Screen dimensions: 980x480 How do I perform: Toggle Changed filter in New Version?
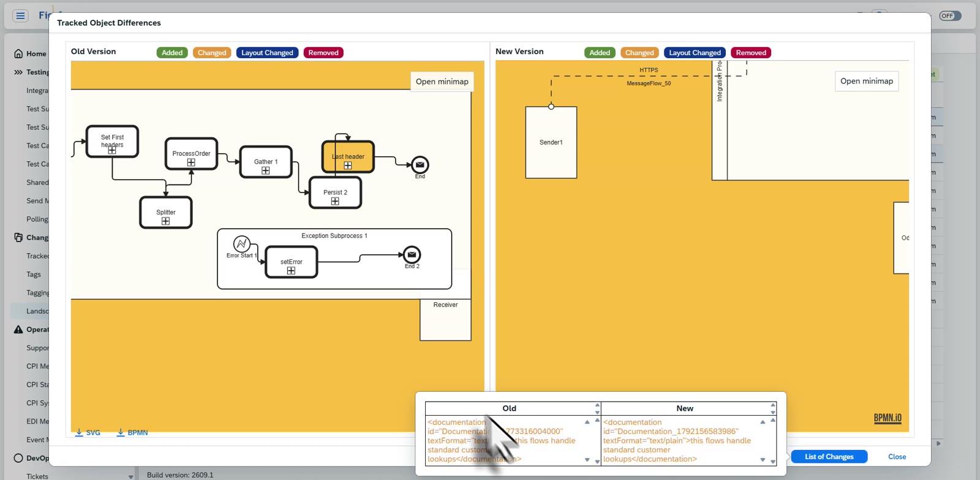pos(639,53)
